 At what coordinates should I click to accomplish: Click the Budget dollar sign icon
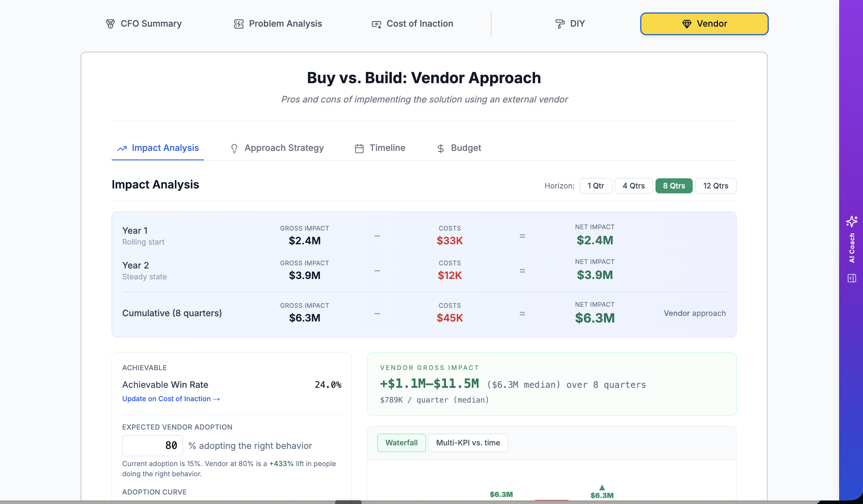coord(441,148)
